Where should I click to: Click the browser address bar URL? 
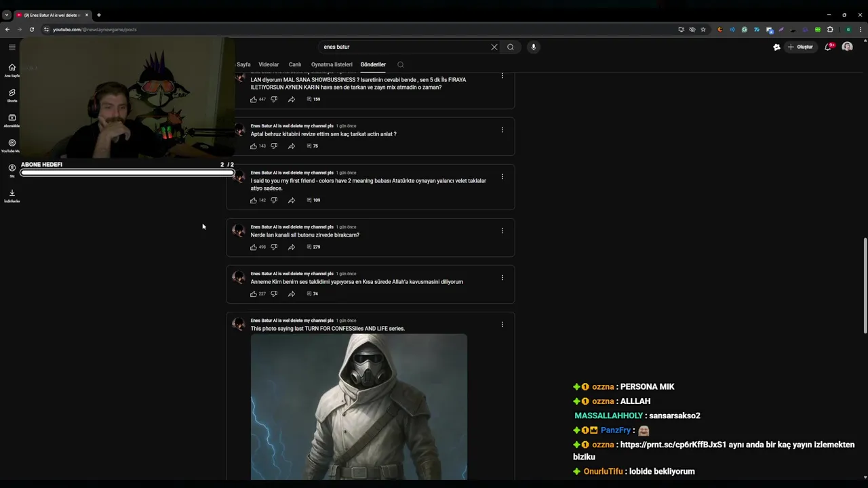pos(94,29)
